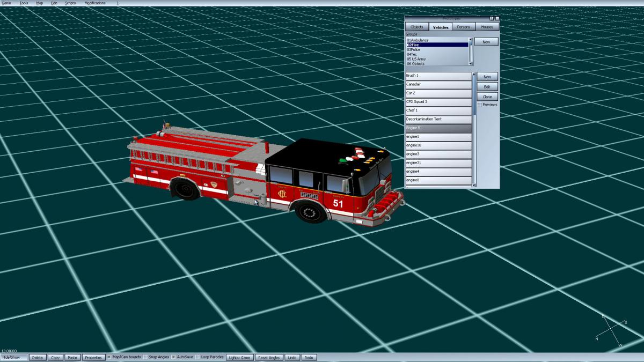Click the Copy button
This screenshot has height=362, width=644.
click(55, 357)
